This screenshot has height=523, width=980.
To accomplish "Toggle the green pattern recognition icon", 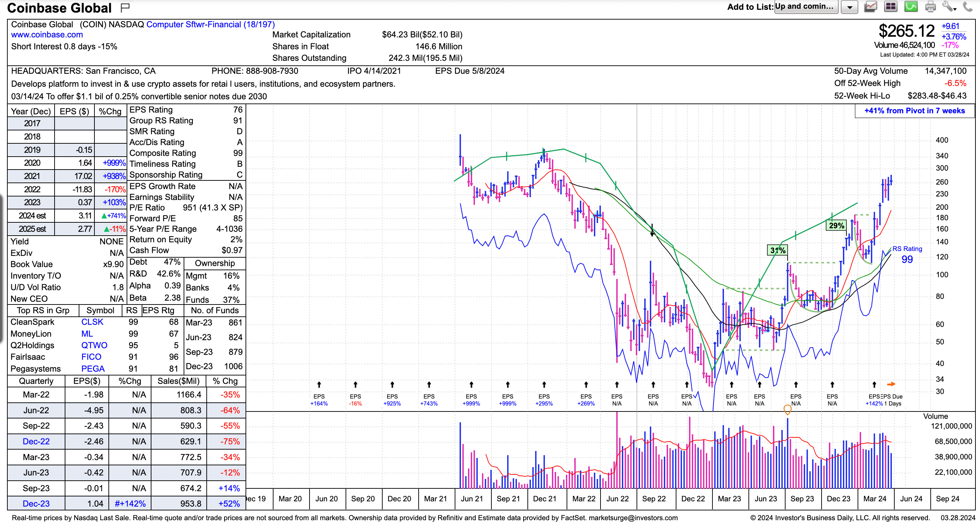I will [910, 6].
